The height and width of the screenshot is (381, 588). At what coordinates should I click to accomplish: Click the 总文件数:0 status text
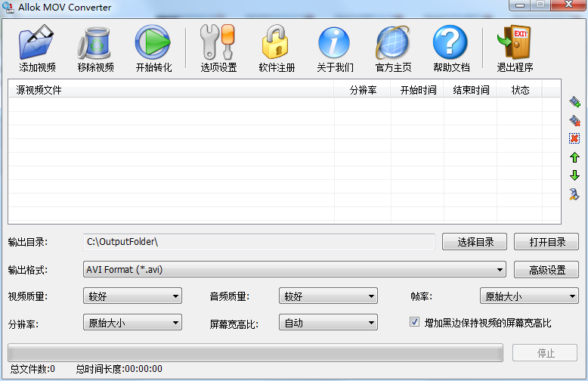click(32, 369)
